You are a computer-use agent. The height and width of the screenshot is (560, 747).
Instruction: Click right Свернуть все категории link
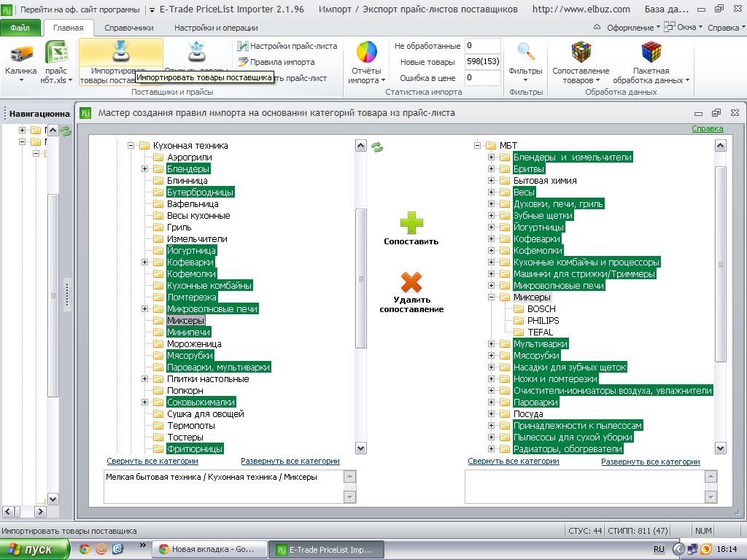pyautogui.click(x=513, y=461)
